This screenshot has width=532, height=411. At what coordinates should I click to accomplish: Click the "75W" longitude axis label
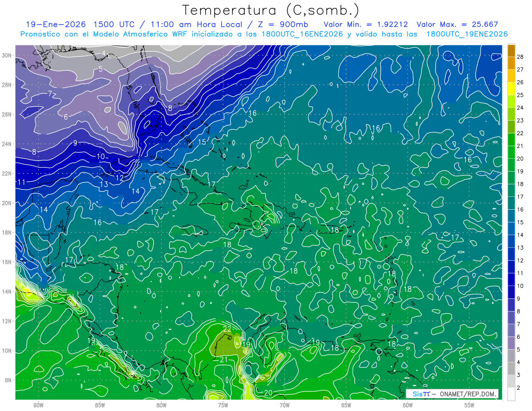(x=223, y=405)
